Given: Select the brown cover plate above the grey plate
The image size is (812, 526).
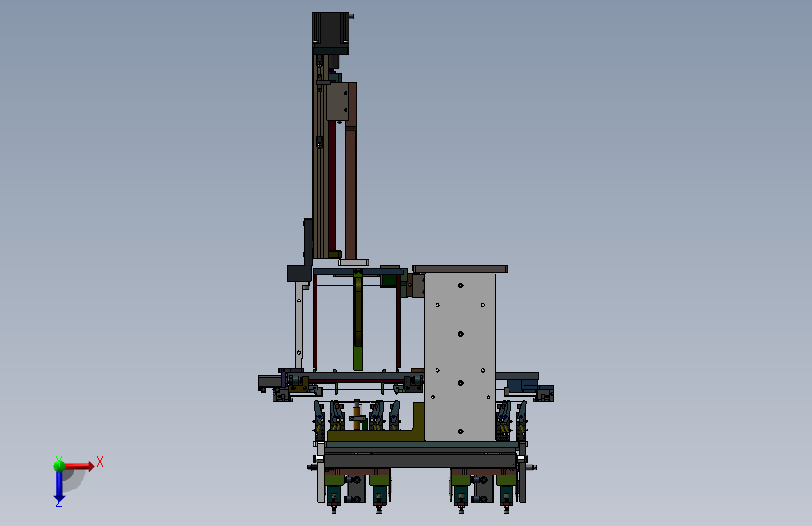Looking at the screenshot, I should [460, 270].
